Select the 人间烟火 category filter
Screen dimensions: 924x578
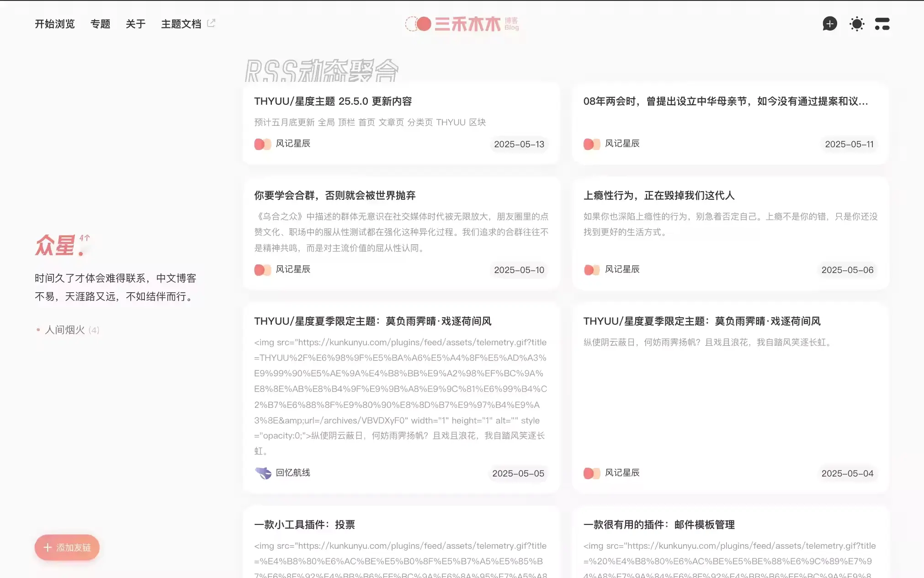[65, 330]
